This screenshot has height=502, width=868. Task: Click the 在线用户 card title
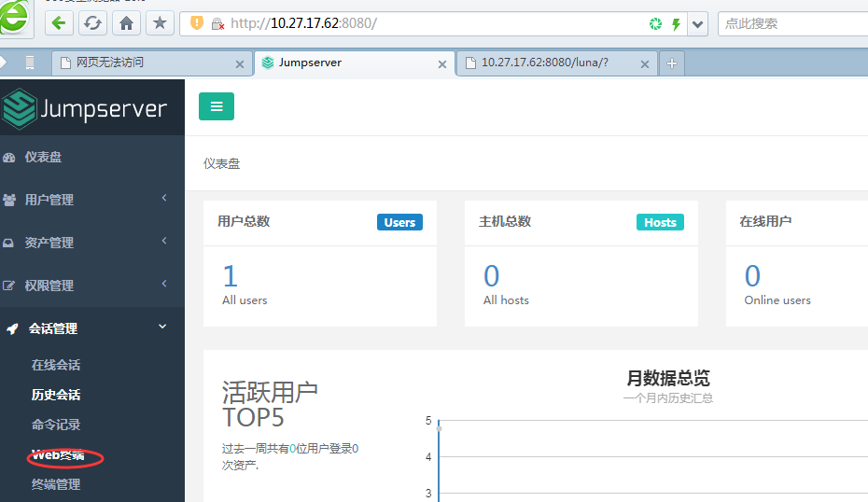coord(765,221)
